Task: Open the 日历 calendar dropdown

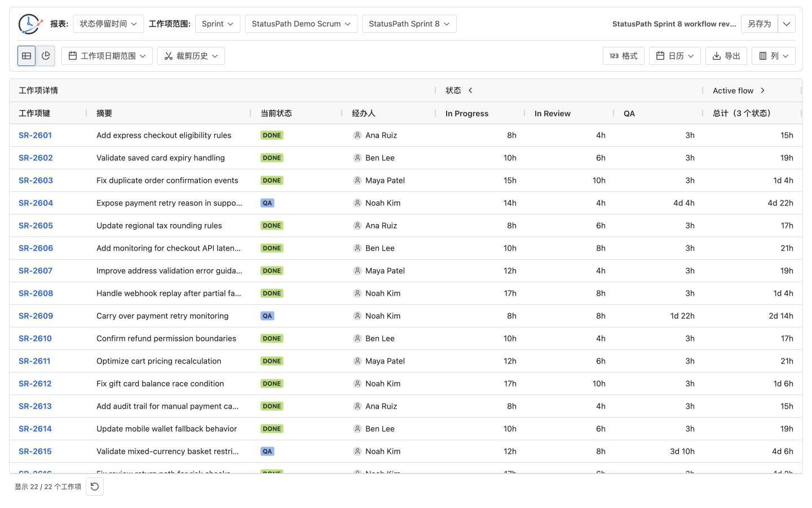Action: pyautogui.click(x=675, y=56)
